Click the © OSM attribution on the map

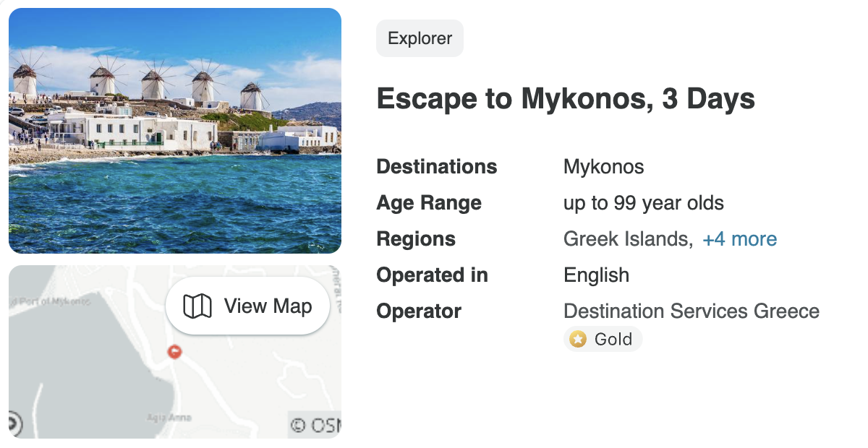coord(316,425)
